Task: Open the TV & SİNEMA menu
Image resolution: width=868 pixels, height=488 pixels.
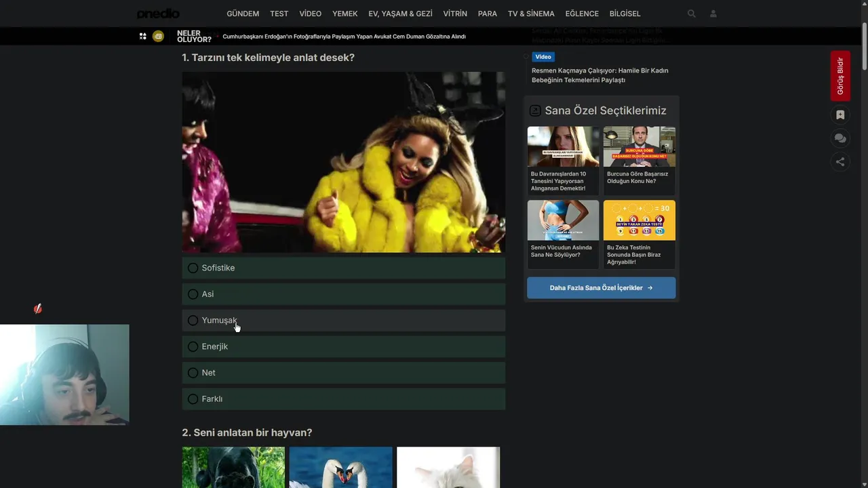Action: pos(531,14)
